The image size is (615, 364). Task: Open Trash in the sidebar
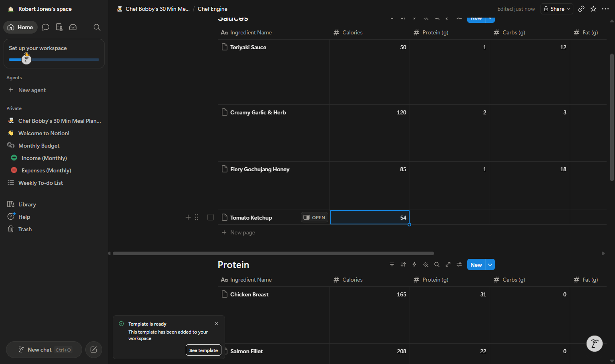click(x=54, y=229)
